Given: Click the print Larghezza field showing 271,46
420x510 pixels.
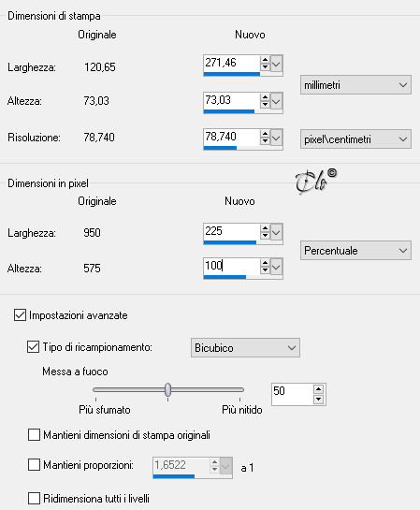Looking at the screenshot, I should click(x=231, y=63).
